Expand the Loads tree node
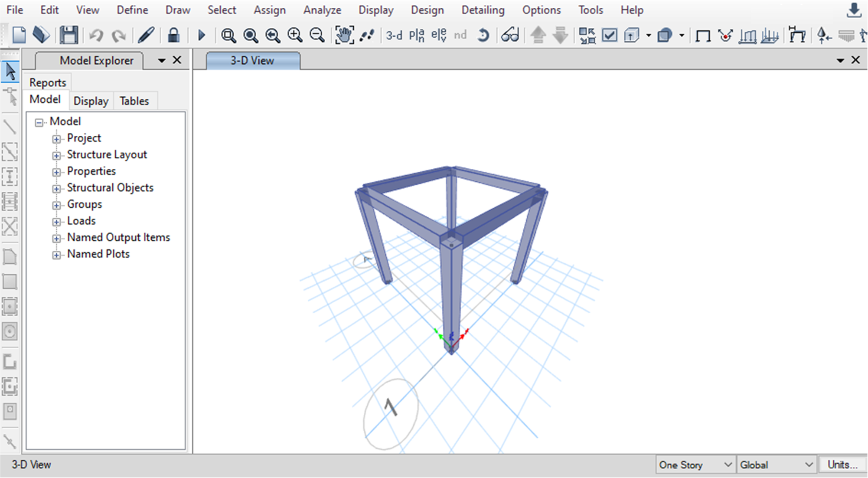Viewport: 868px width, 478px height. click(56, 222)
